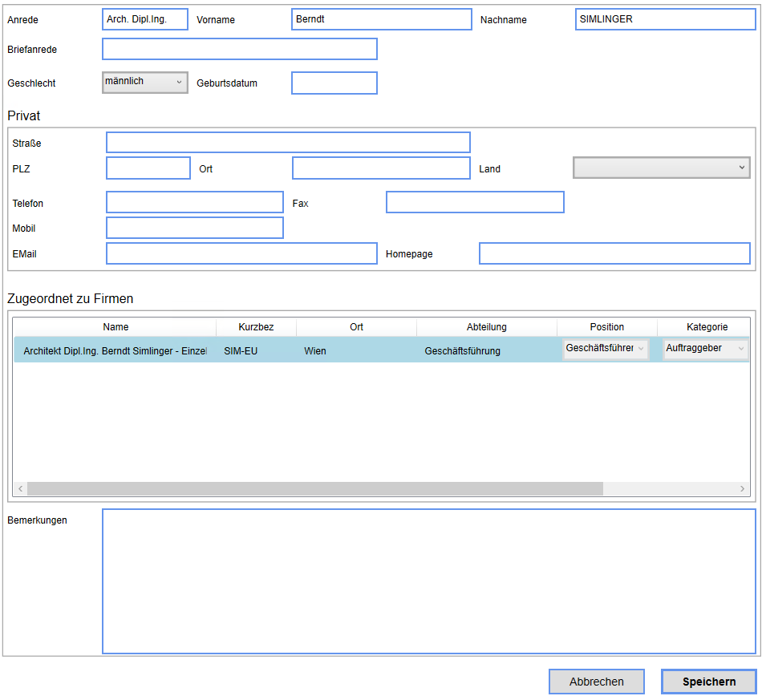Click the PLZ input field
This screenshot has height=700, width=762.
pyautogui.click(x=148, y=168)
